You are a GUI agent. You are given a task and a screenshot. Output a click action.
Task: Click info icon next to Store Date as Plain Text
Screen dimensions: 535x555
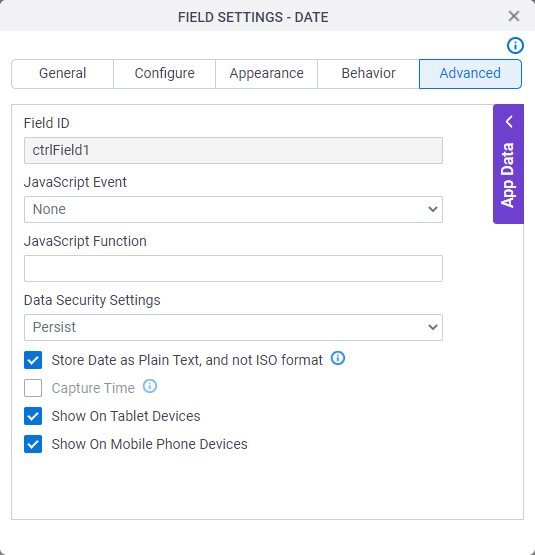(x=338, y=358)
